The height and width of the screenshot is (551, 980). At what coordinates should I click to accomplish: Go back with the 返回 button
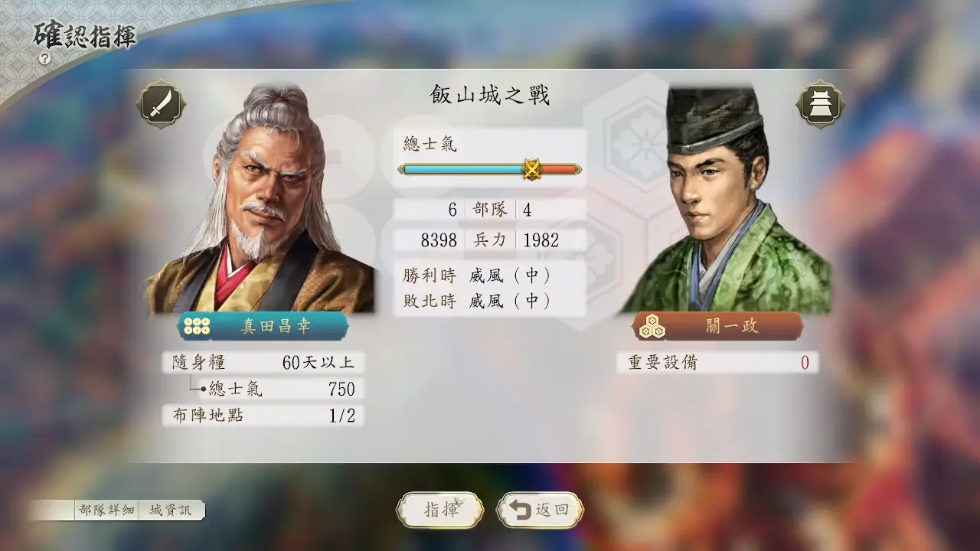540,510
